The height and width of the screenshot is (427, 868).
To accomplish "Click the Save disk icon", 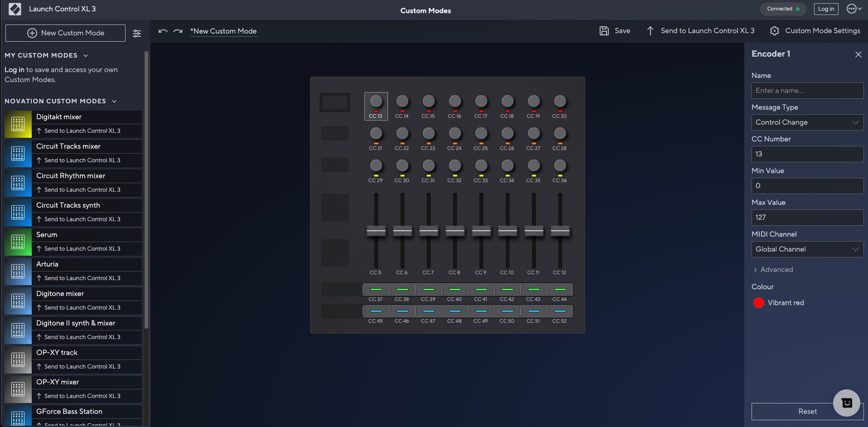I will pyautogui.click(x=604, y=31).
